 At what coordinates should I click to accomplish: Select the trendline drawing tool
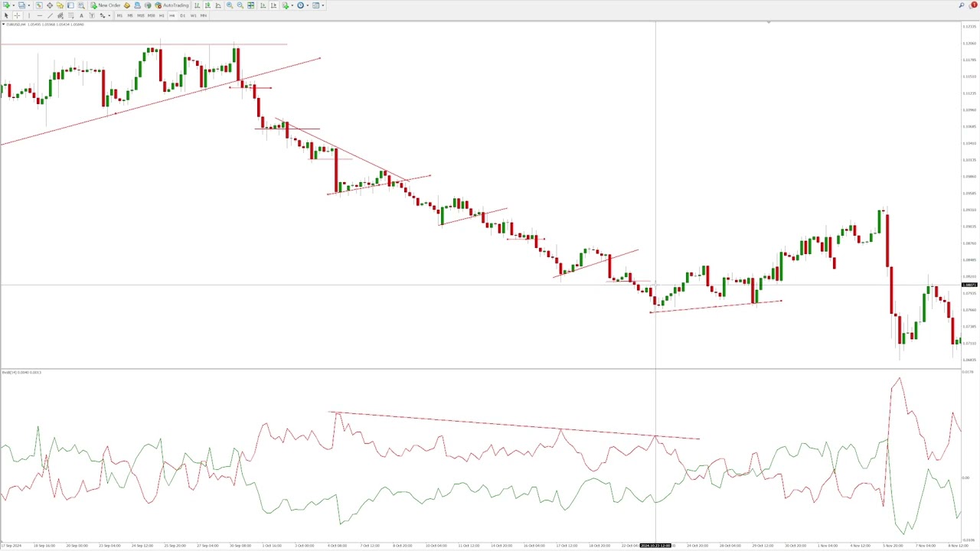pos(50,15)
